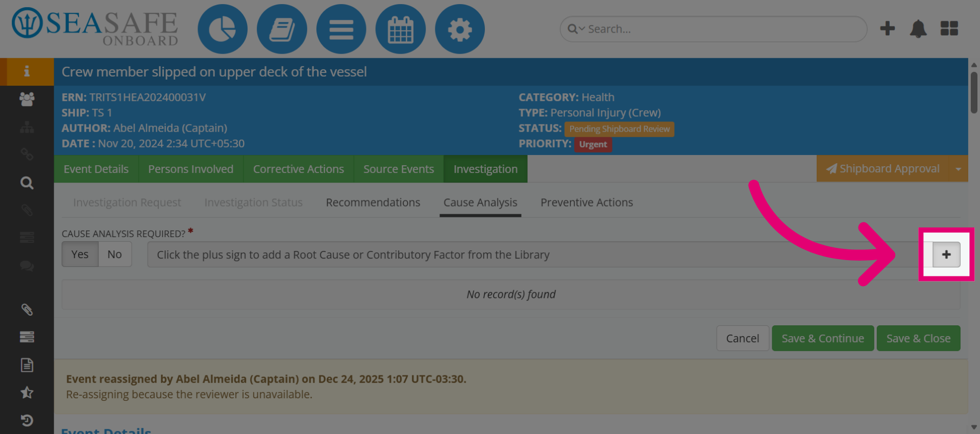Click Save & Close
980x434 pixels.
[918, 338]
